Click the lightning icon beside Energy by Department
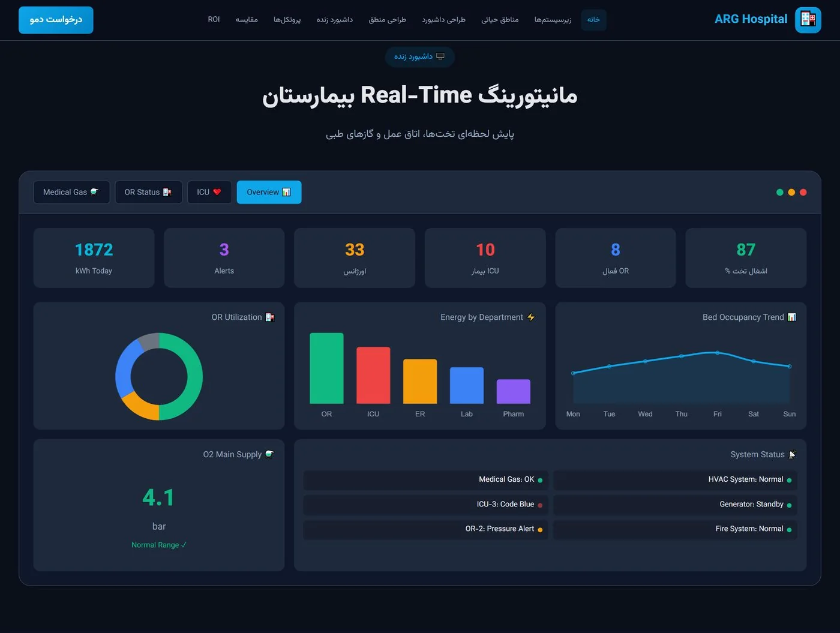Image resolution: width=840 pixels, height=633 pixels. point(531,317)
